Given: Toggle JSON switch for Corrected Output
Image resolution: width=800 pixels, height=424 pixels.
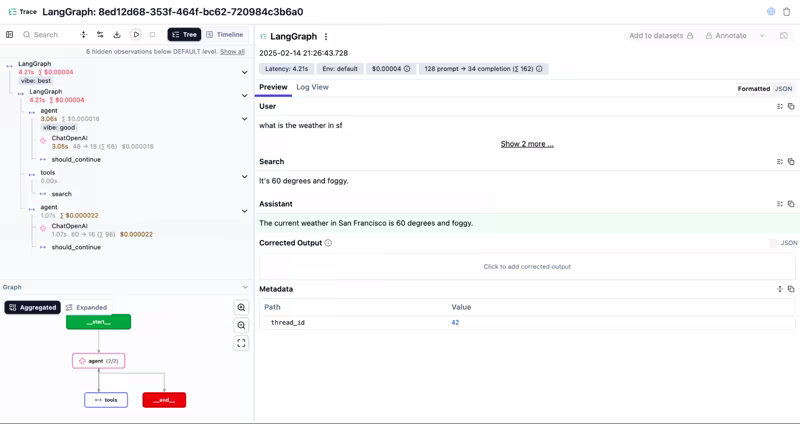Looking at the screenshot, I should (x=773, y=243).
